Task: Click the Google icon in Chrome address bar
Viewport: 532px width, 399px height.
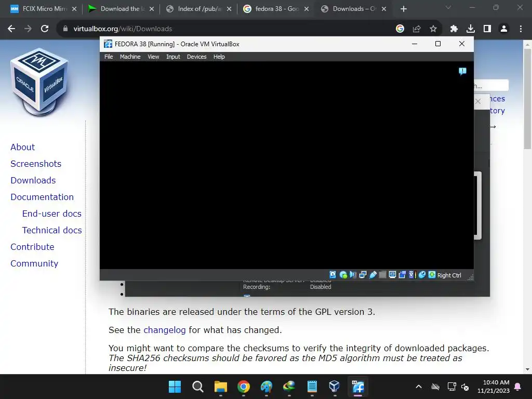Action: click(400, 29)
